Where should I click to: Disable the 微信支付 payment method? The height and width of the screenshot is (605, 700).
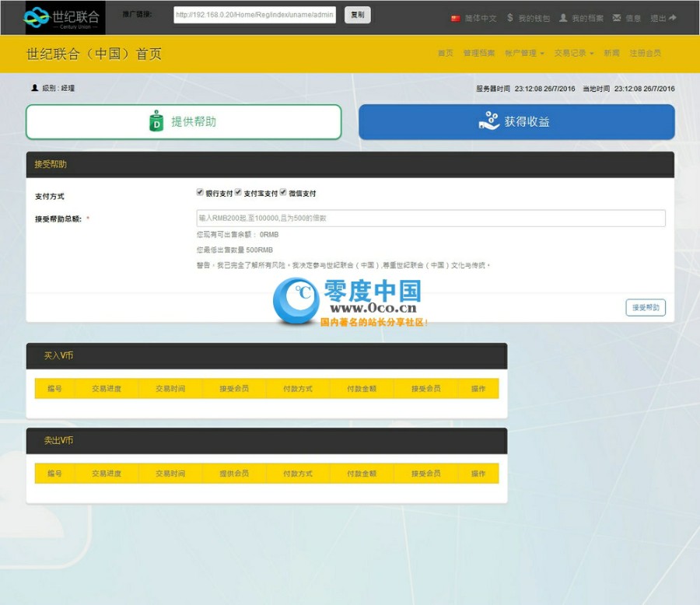tap(283, 191)
